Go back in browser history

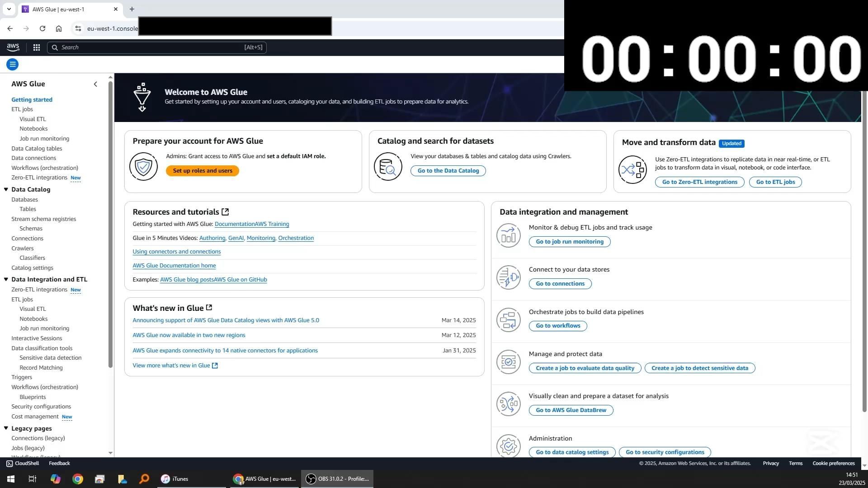[10, 28]
